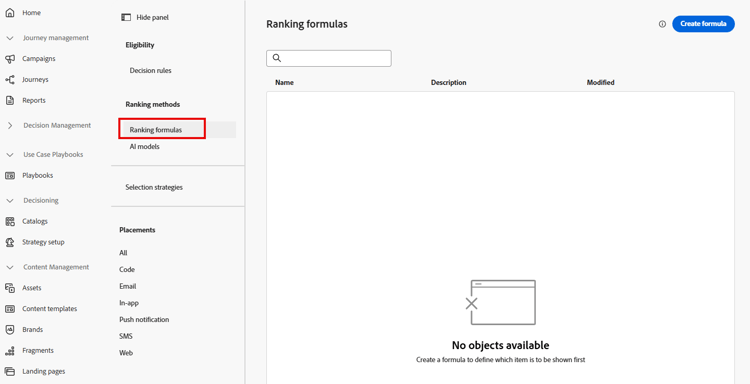This screenshot has width=750, height=384.
Task: Collapse the Content Management section
Action: point(10,267)
